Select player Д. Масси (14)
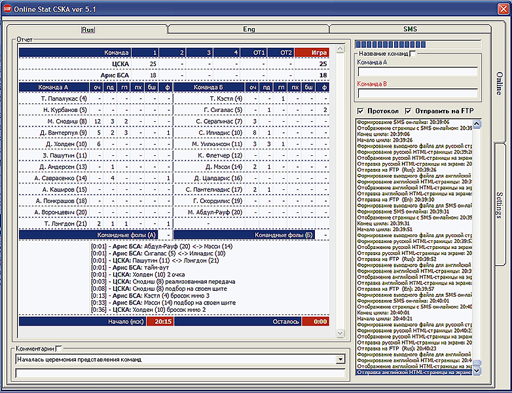The height and width of the screenshot is (393, 512). tap(224, 167)
